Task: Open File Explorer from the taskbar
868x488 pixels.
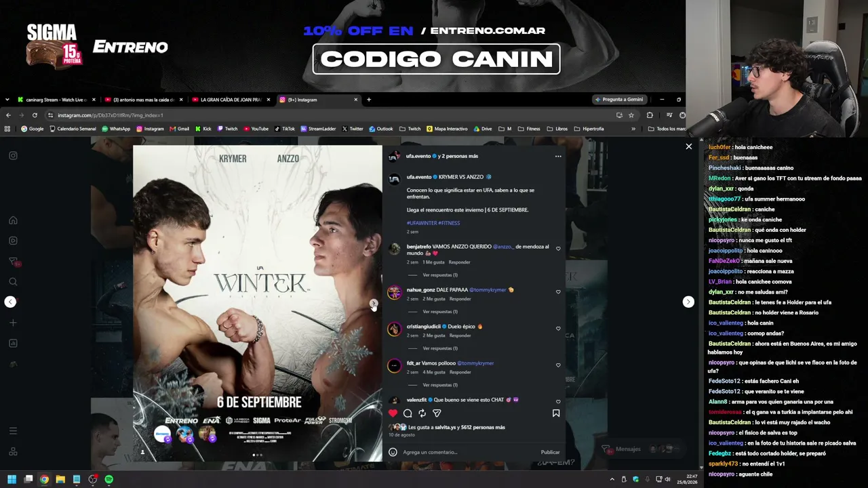Action: [x=60, y=479]
